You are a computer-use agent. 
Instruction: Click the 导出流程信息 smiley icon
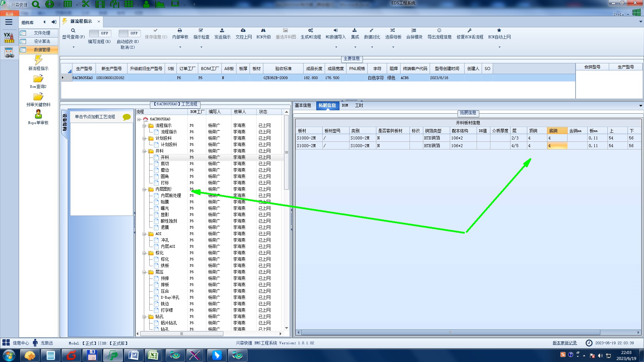click(x=439, y=31)
